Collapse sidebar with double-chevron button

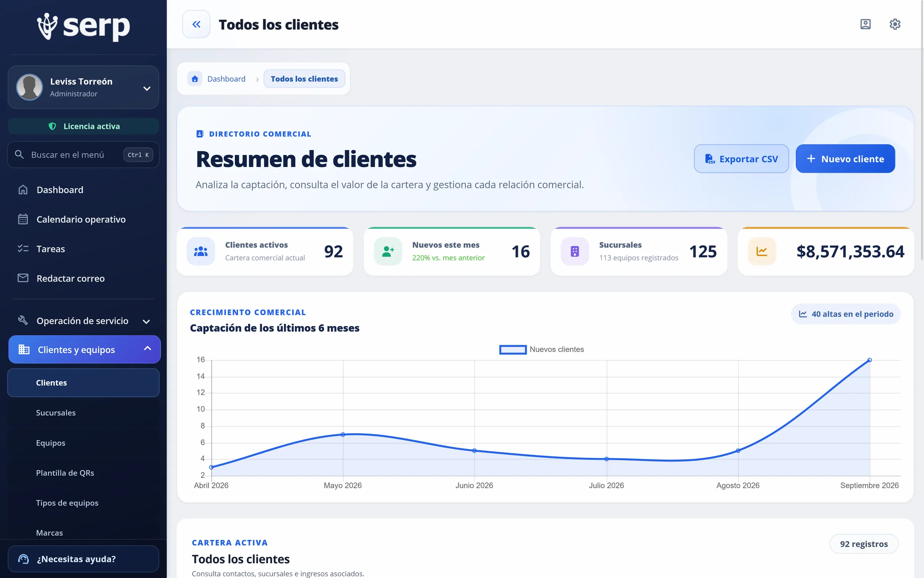[x=196, y=24]
